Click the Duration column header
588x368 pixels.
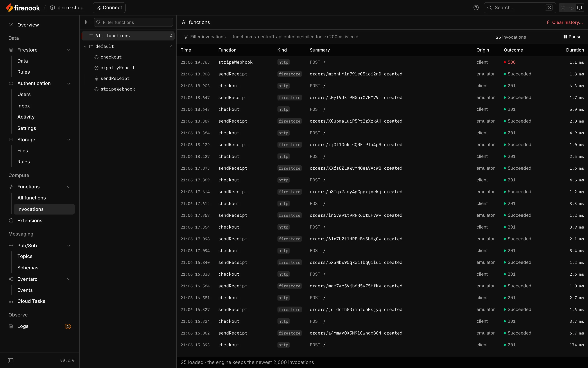tap(575, 50)
